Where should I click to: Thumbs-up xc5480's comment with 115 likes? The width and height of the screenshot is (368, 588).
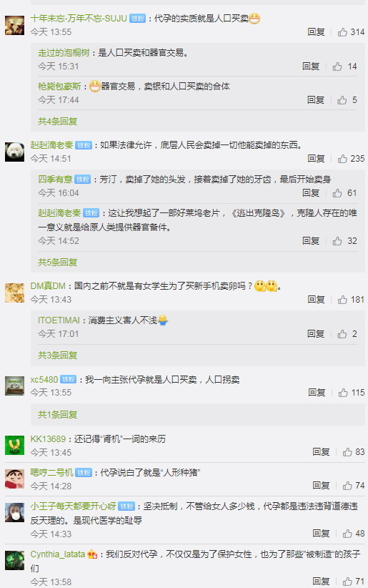(x=343, y=393)
